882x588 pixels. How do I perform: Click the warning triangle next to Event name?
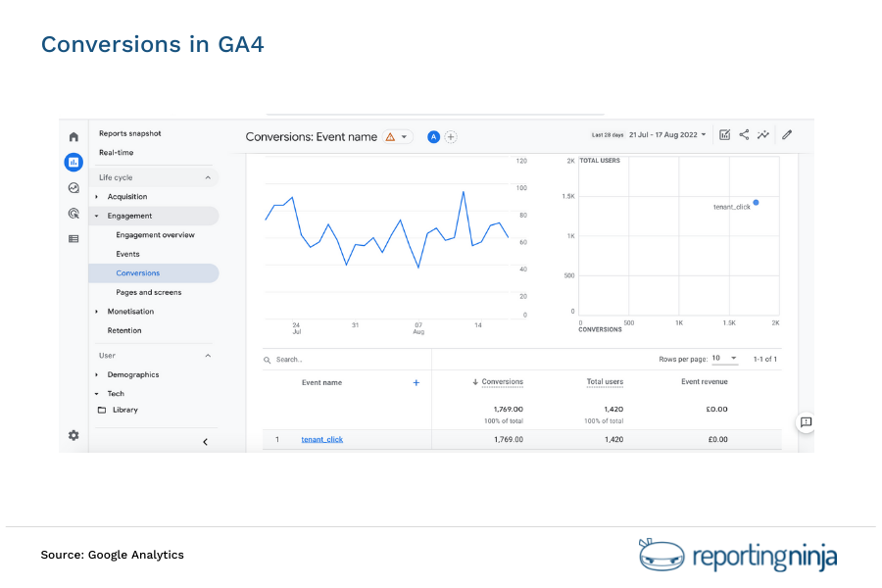coord(390,137)
